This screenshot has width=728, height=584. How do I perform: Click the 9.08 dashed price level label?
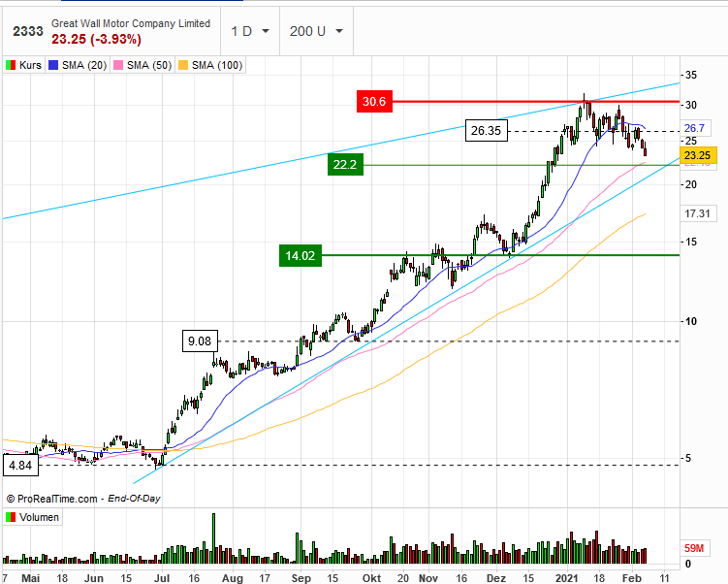(x=200, y=341)
